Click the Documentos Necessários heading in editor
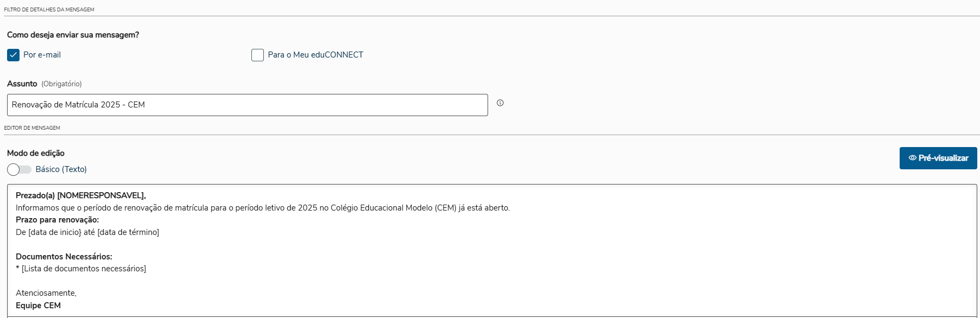Viewport: 980px width, 318px height. pos(64,257)
